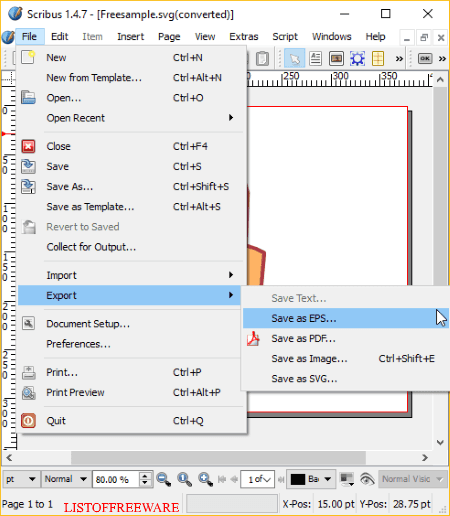Choose Save as Image export option
The width and height of the screenshot is (450, 516).
pos(346,358)
